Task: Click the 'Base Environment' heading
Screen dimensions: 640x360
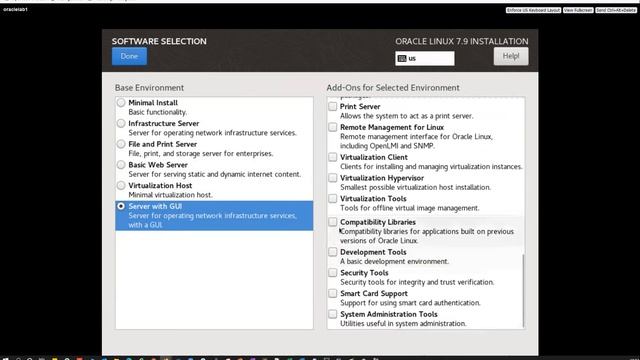Action: coord(149,88)
